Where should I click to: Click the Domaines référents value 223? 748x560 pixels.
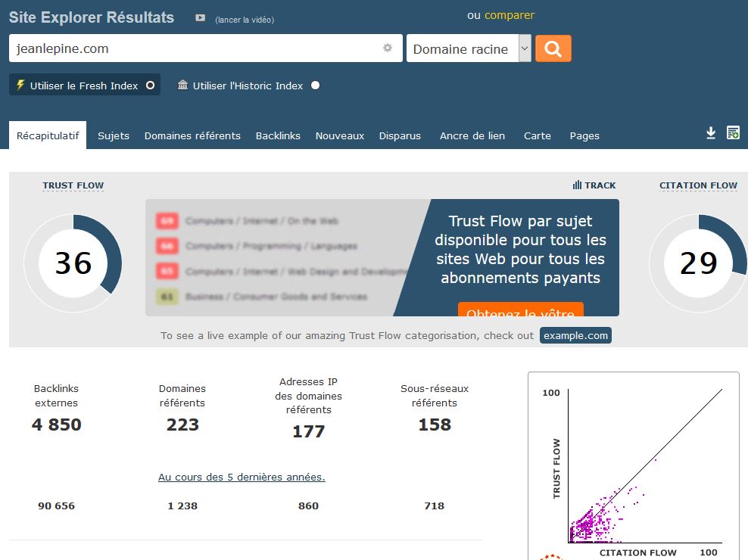coord(182,425)
